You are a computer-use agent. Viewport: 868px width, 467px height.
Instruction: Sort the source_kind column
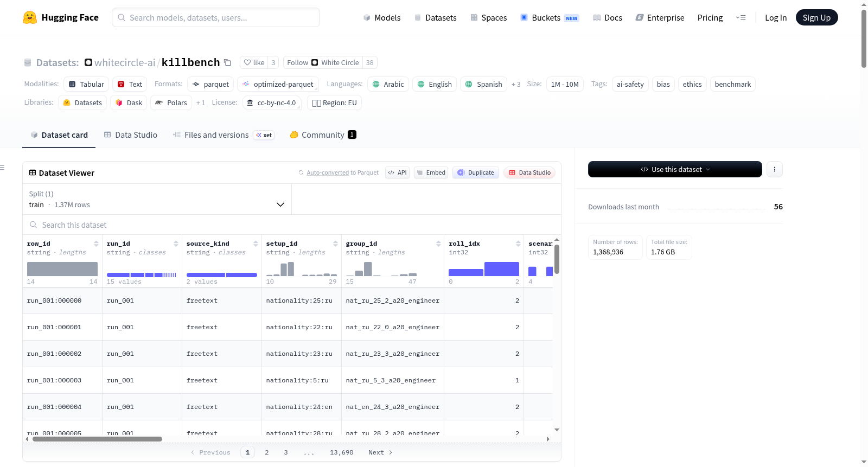(x=256, y=244)
